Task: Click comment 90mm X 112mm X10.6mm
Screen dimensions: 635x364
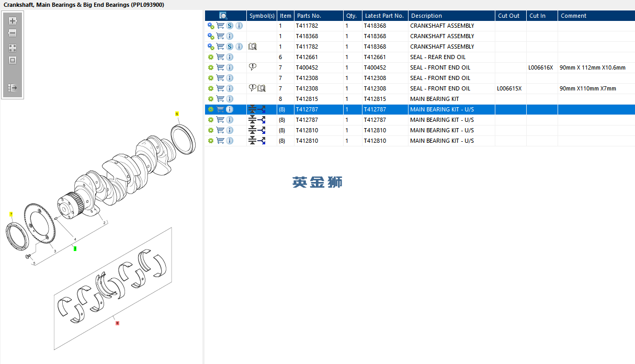Action: (x=593, y=67)
